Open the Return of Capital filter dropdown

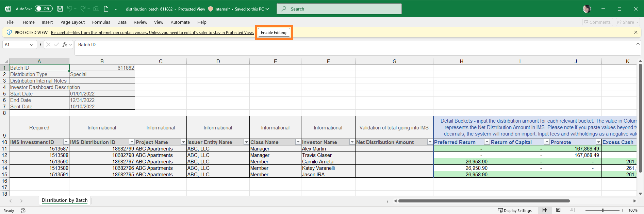[x=547, y=142]
